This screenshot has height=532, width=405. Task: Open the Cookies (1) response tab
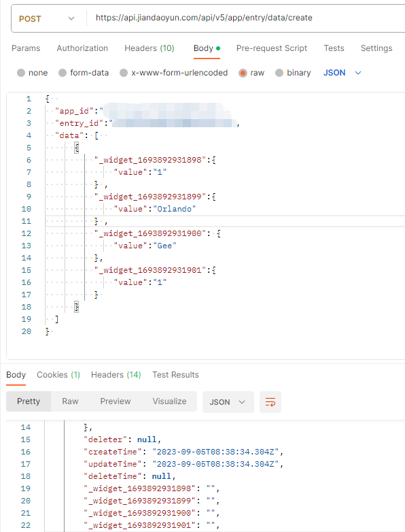[x=58, y=375]
